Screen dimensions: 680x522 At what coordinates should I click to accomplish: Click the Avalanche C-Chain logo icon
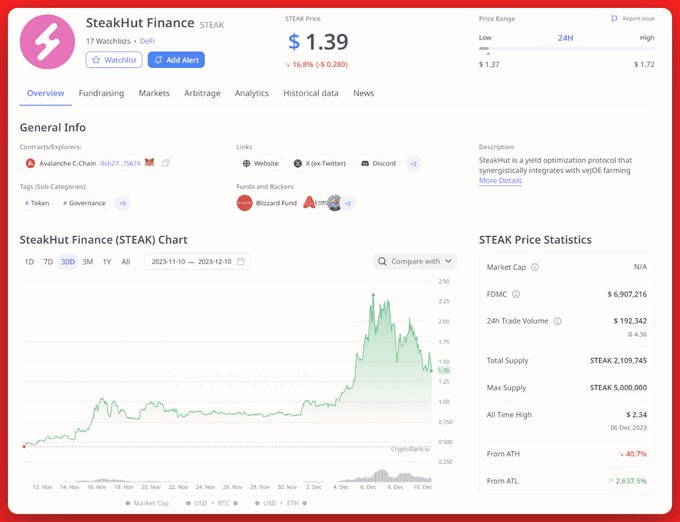click(30, 163)
